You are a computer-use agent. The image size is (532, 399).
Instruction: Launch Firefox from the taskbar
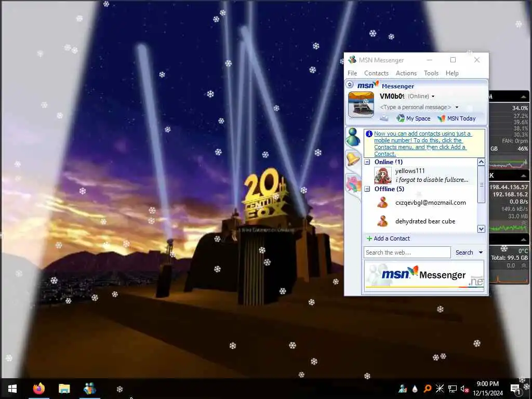tap(39, 389)
